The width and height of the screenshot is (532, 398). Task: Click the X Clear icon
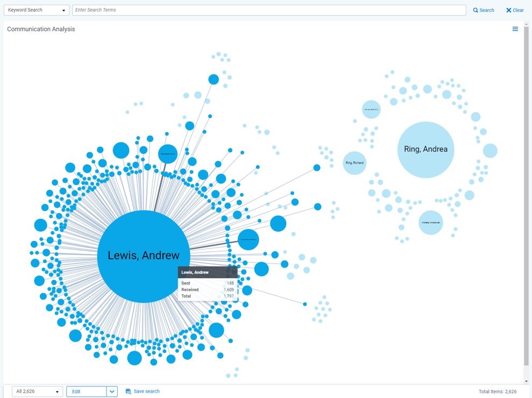509,10
